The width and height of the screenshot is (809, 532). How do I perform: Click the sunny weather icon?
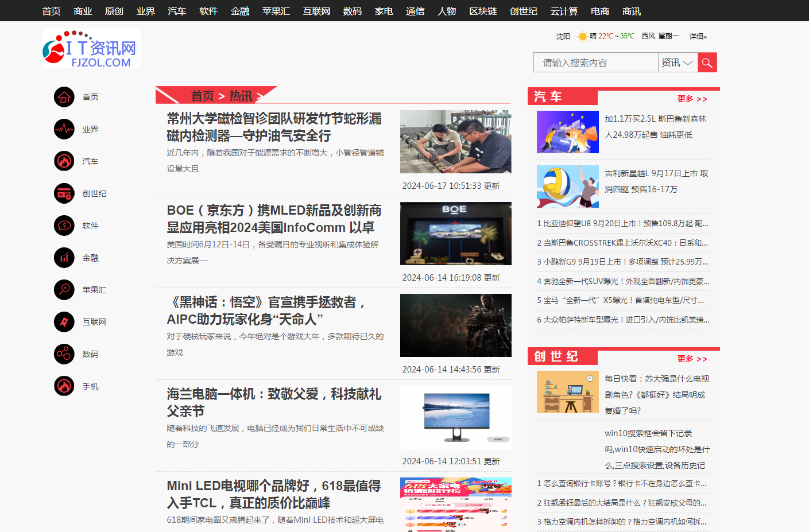[582, 36]
